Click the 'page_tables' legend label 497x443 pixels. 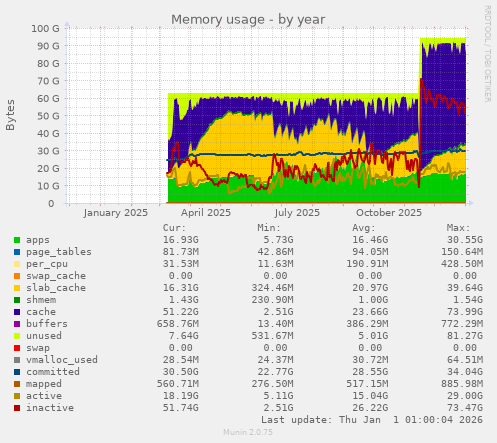click(59, 252)
